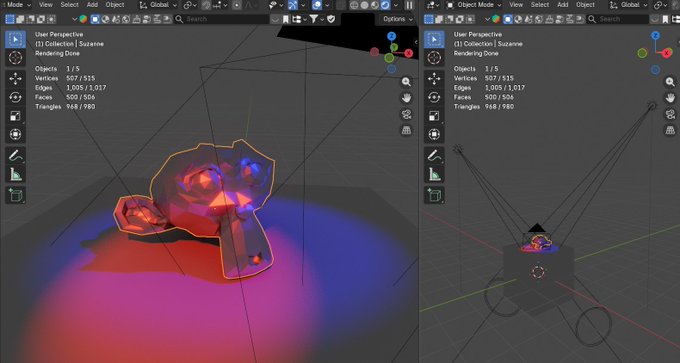Switch left viewport to rendered shading
The image size is (680, 363).
pos(385,5)
